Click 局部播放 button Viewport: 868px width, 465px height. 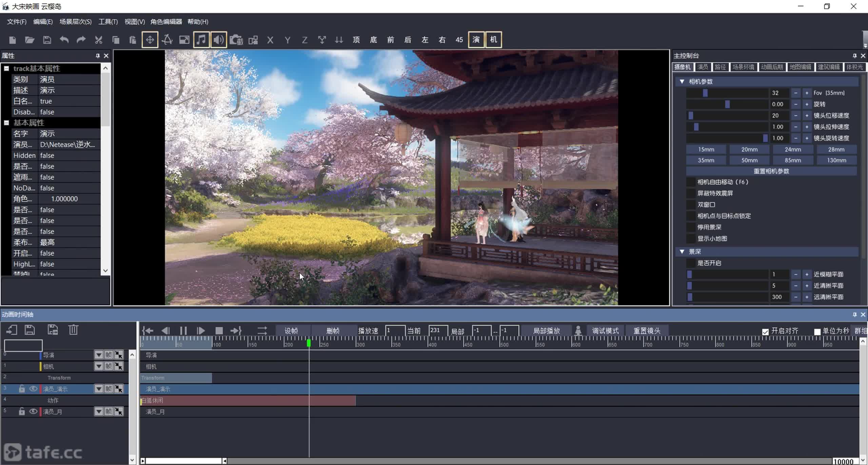click(546, 331)
